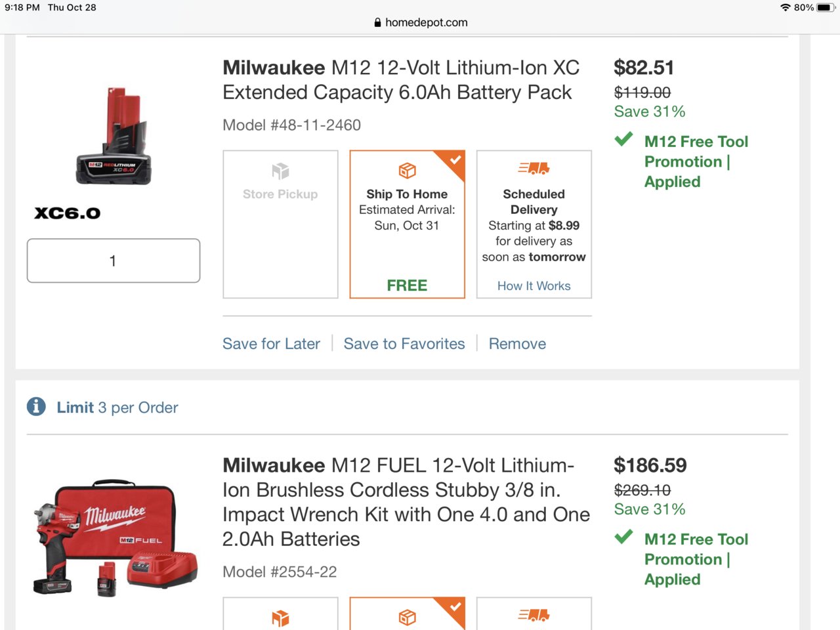Click the green checkmark beside wrench kit promotion
The height and width of the screenshot is (630, 840).
coord(623,537)
